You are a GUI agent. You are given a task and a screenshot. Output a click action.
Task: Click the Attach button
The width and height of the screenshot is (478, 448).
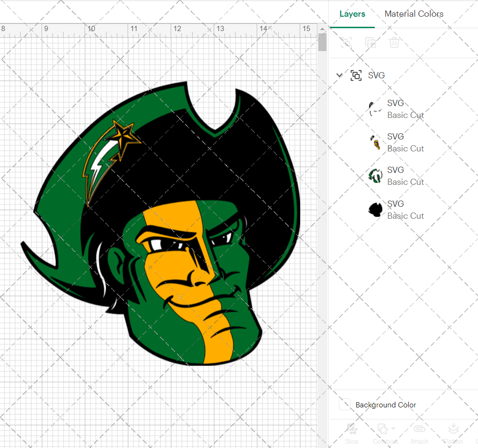[420, 434]
